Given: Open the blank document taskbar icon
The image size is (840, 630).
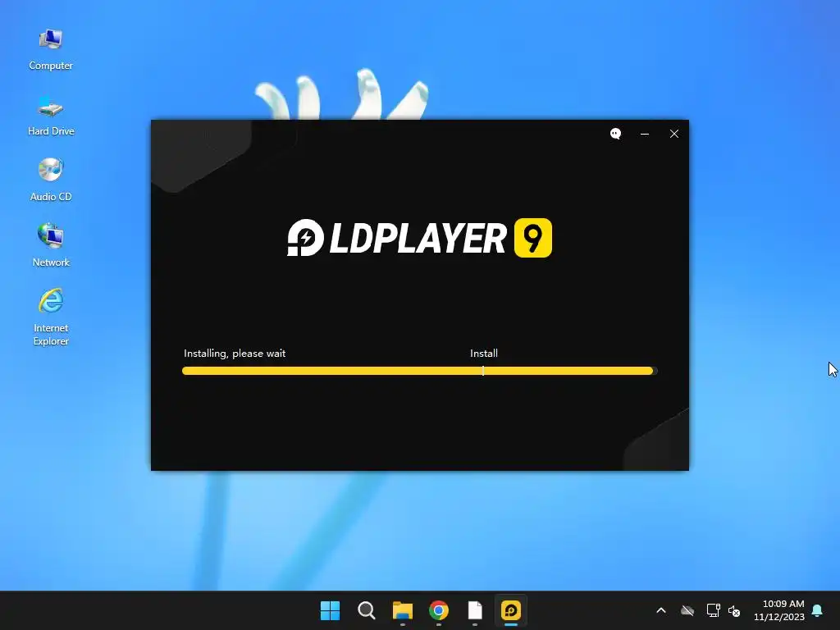Looking at the screenshot, I should coord(475,610).
